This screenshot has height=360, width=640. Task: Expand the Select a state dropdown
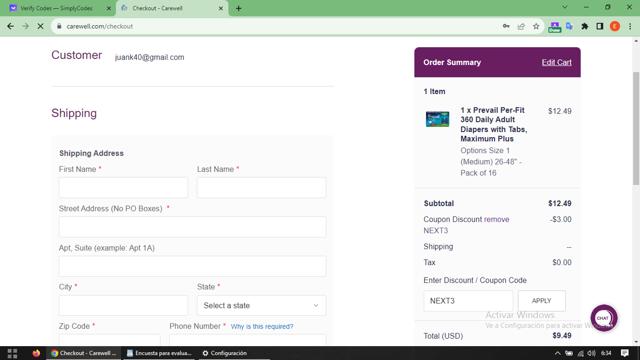click(x=261, y=305)
